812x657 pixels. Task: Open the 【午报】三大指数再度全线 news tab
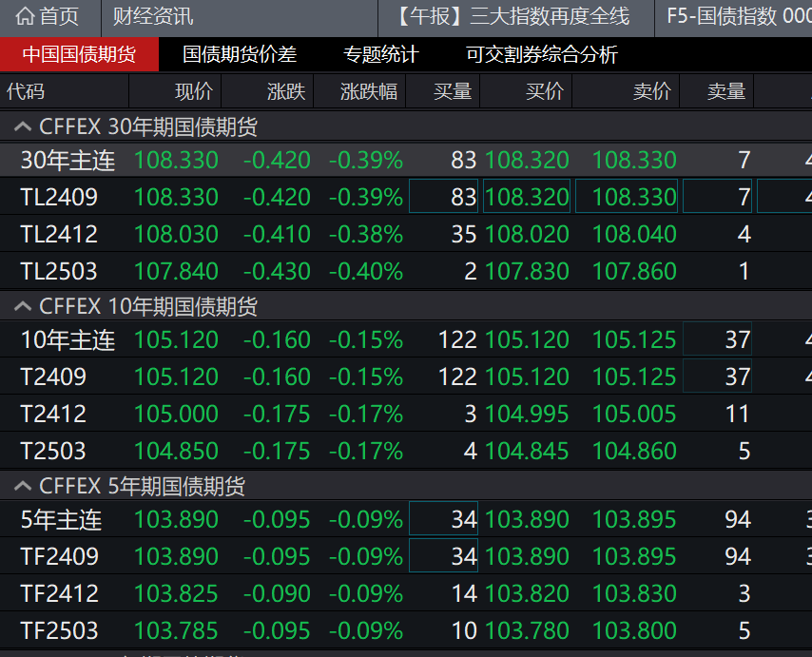point(515,16)
